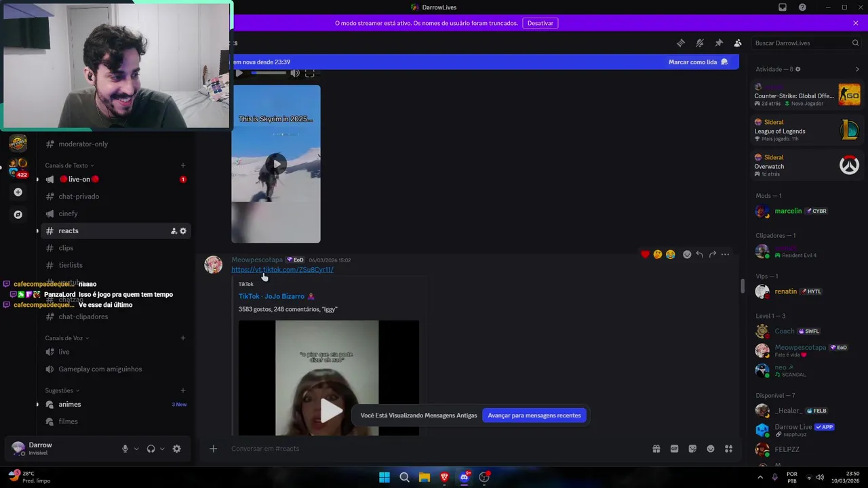
Task: Click Marcar como lida button
Action: pyautogui.click(x=698, y=62)
